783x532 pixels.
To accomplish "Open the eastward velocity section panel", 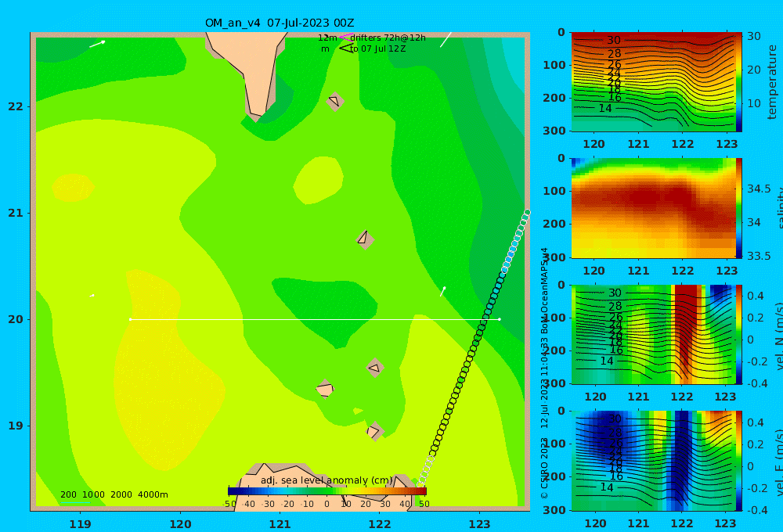I will pos(653,461).
